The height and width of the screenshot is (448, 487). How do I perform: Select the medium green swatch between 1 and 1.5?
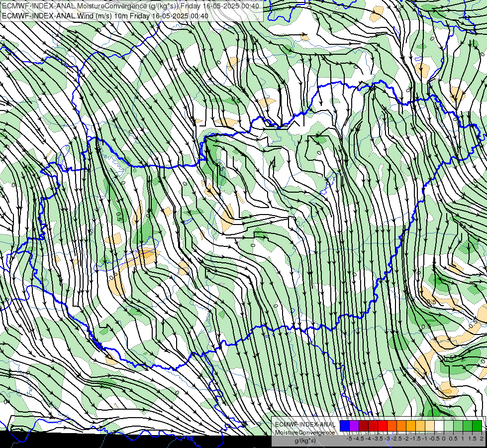click(468, 426)
